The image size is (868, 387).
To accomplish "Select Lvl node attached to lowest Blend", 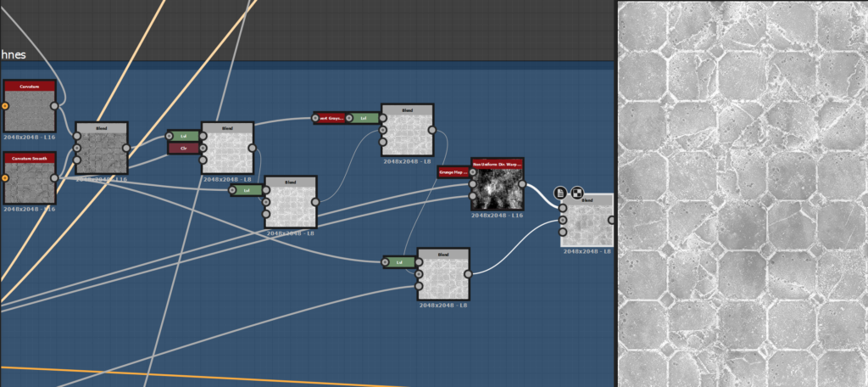I will (x=400, y=262).
